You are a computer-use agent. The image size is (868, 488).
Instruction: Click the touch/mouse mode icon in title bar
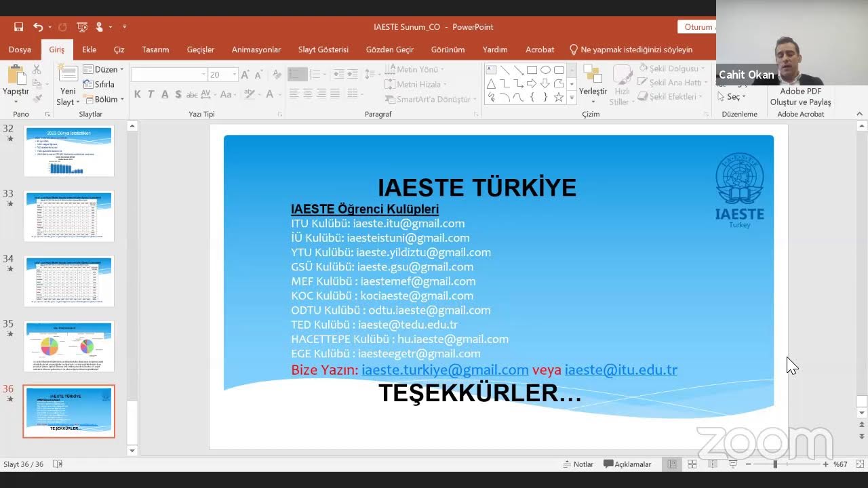click(100, 27)
